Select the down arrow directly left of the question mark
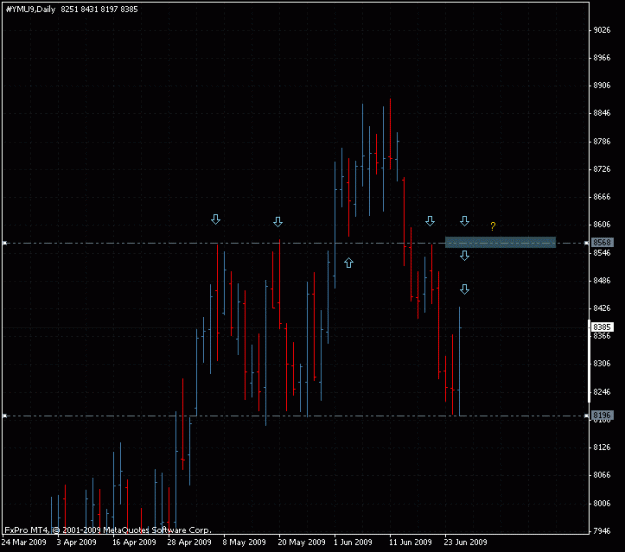The height and width of the screenshot is (552, 625). coord(464,221)
